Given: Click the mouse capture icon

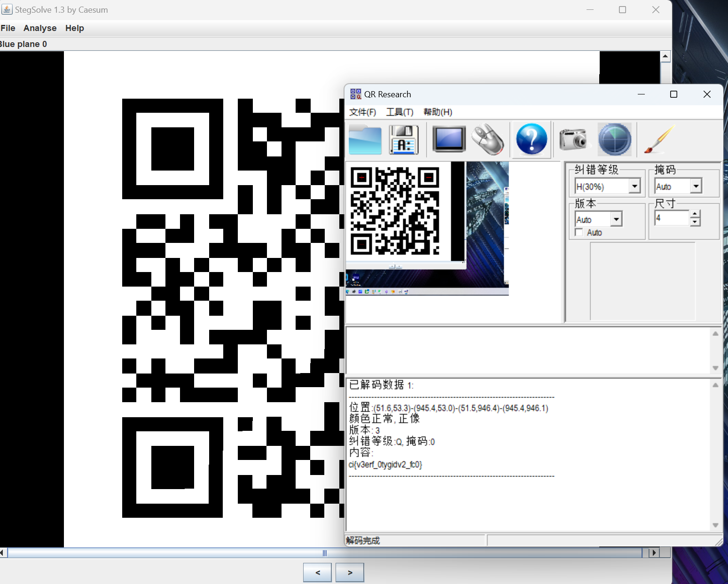Looking at the screenshot, I should tap(488, 140).
